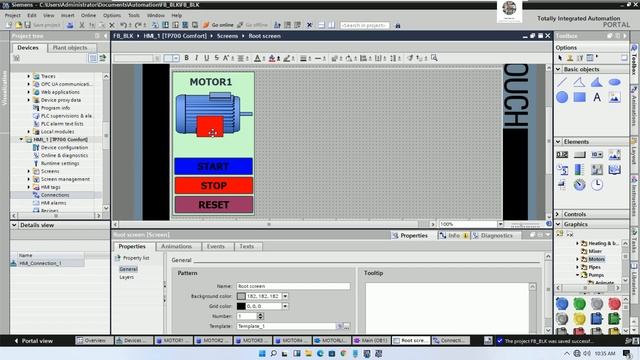Select the Graphic view basic object
Image resolution: width=640 pixels, height=360 pixels.
tap(614, 97)
